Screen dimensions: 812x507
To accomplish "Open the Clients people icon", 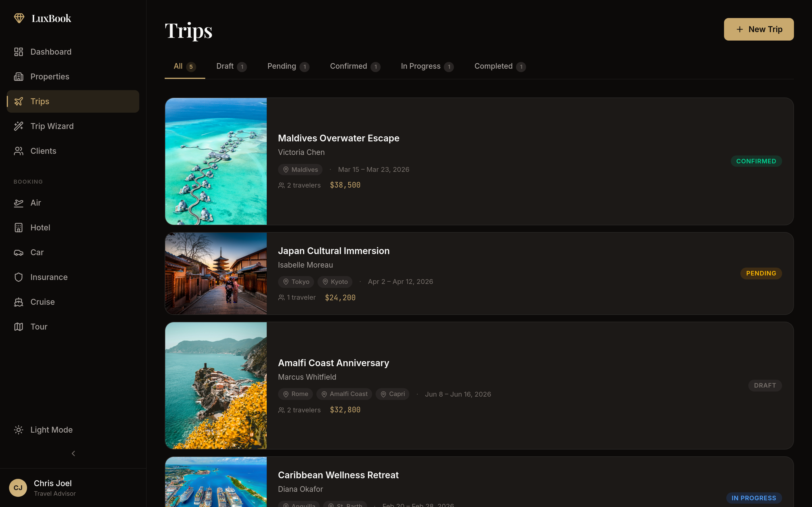I will click(x=18, y=151).
